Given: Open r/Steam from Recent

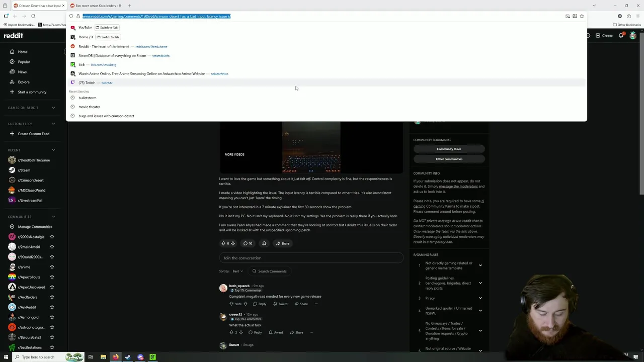Looking at the screenshot, I should tap(20, 170).
